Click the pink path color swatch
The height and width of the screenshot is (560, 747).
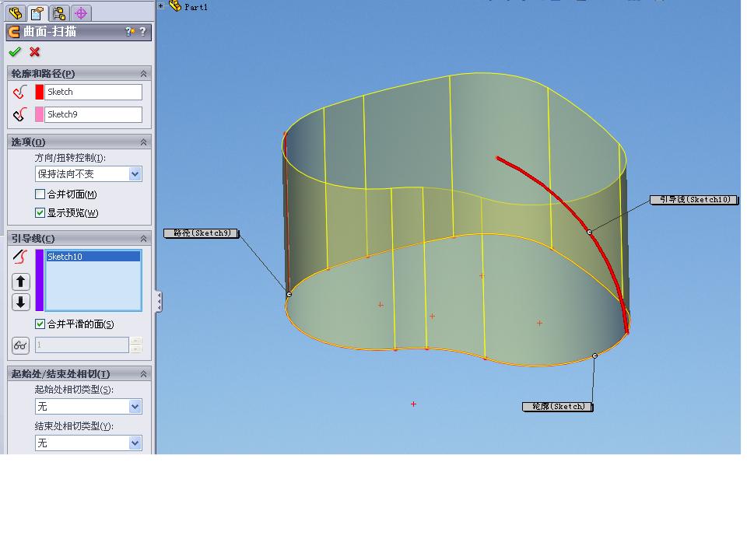point(39,114)
